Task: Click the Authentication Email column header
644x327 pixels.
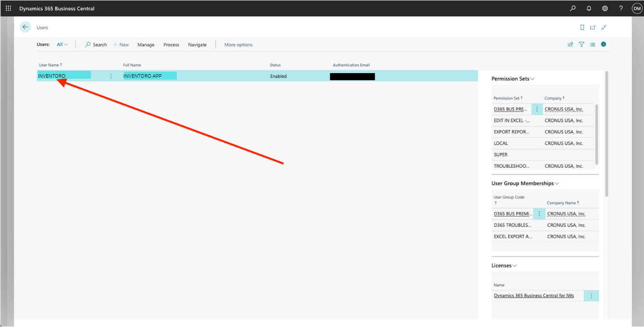Action: click(351, 65)
